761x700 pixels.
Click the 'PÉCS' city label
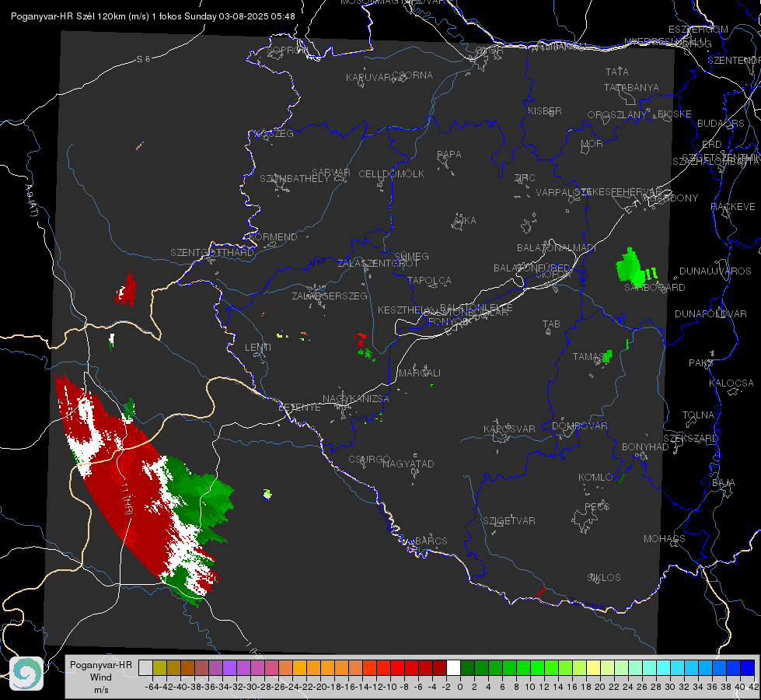(x=596, y=506)
